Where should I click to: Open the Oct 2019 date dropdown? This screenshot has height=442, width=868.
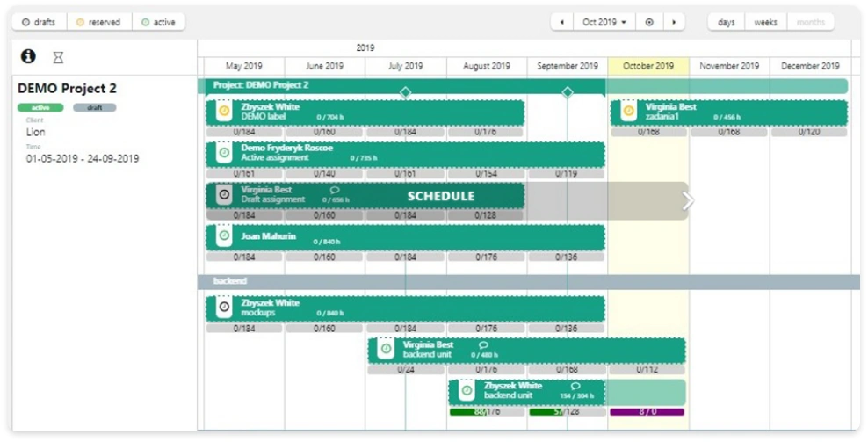[x=604, y=22]
